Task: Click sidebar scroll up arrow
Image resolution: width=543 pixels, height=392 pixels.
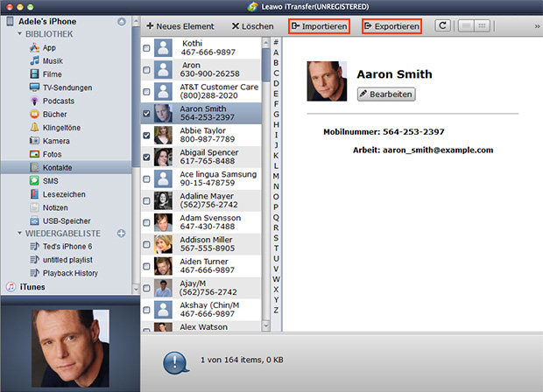Action: coord(136,21)
